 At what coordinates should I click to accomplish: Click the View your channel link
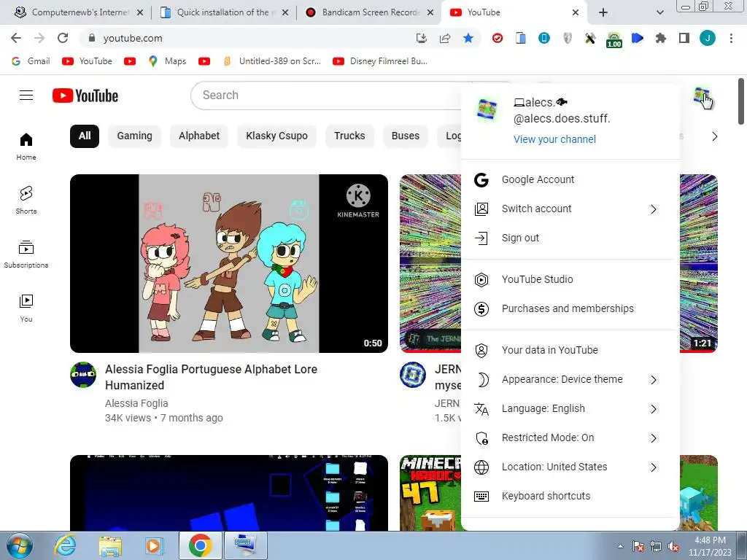coord(554,139)
